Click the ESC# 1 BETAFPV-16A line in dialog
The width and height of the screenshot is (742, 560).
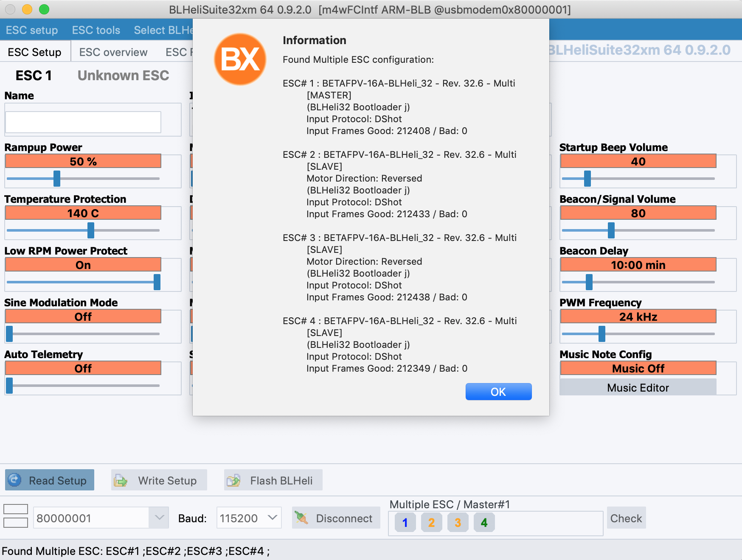(399, 83)
